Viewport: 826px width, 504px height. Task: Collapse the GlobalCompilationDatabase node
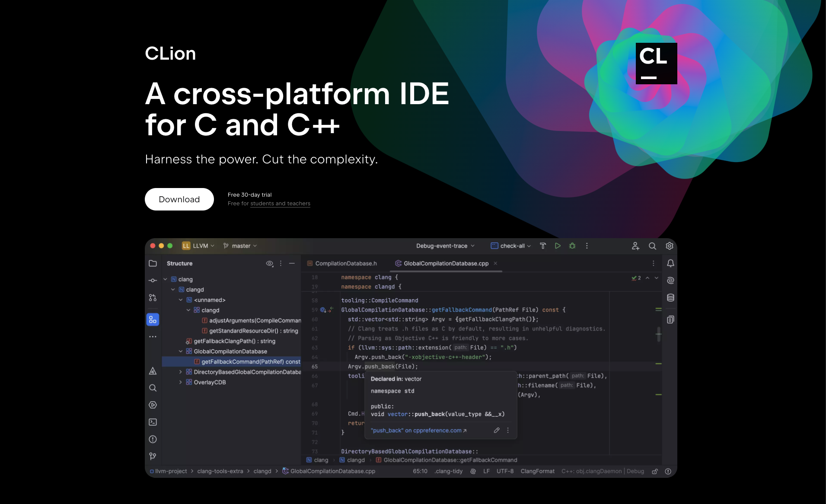coord(181,351)
